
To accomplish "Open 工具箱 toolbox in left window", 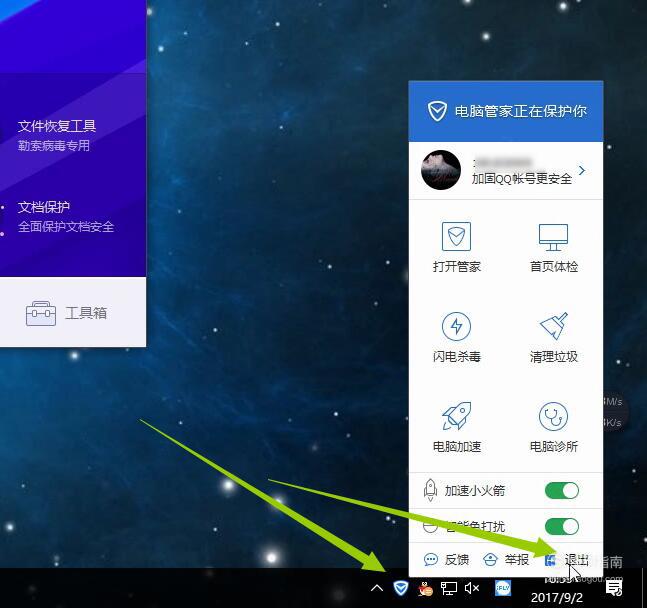I will click(x=66, y=313).
